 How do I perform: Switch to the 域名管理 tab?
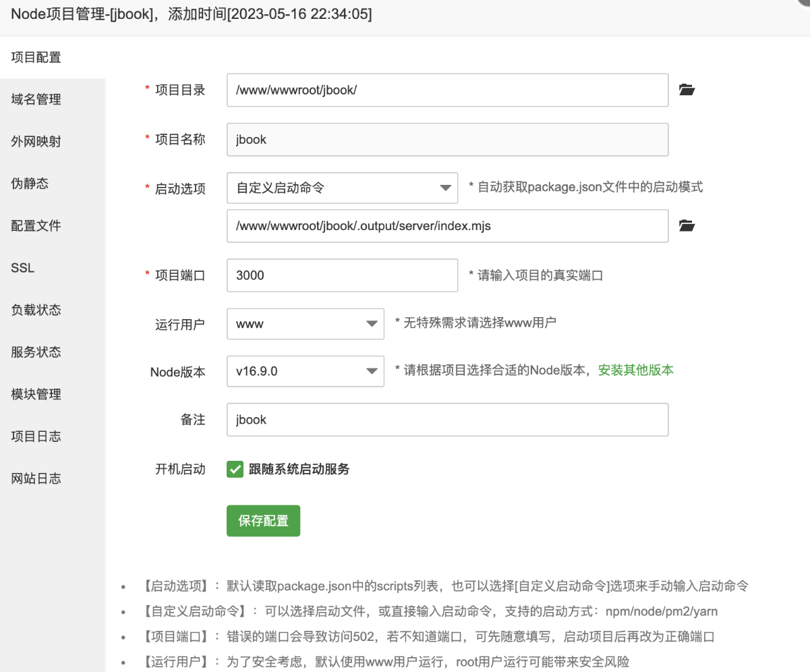point(36,99)
